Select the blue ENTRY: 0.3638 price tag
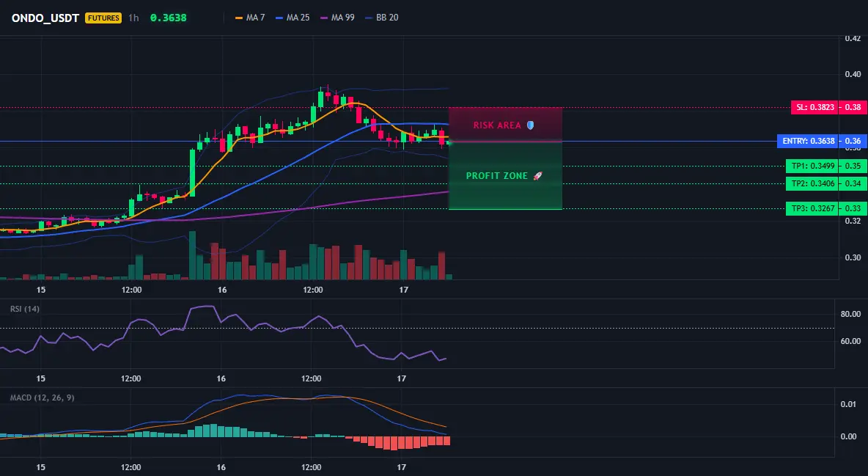 point(808,141)
